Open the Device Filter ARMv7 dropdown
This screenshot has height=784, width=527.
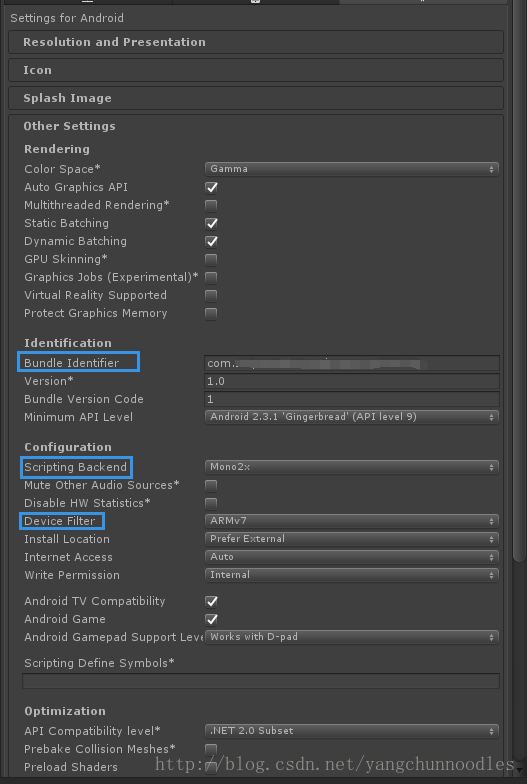pyautogui.click(x=352, y=521)
